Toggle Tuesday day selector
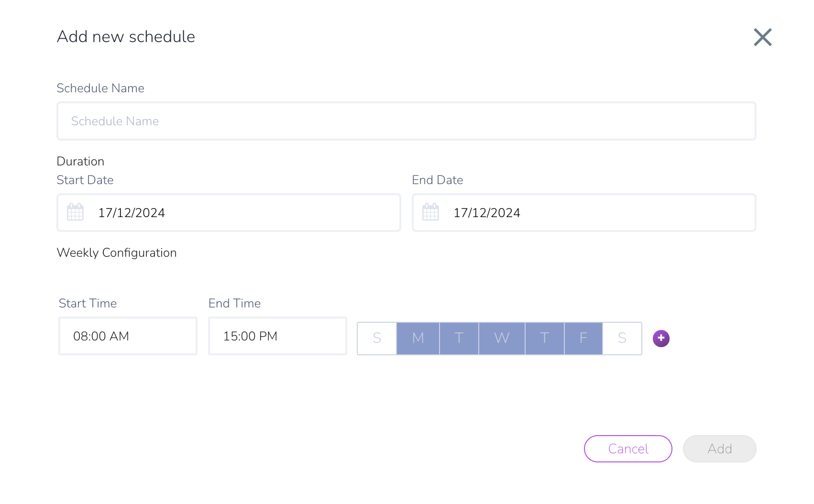Image resolution: width=814 pixels, height=504 pixels. click(459, 339)
